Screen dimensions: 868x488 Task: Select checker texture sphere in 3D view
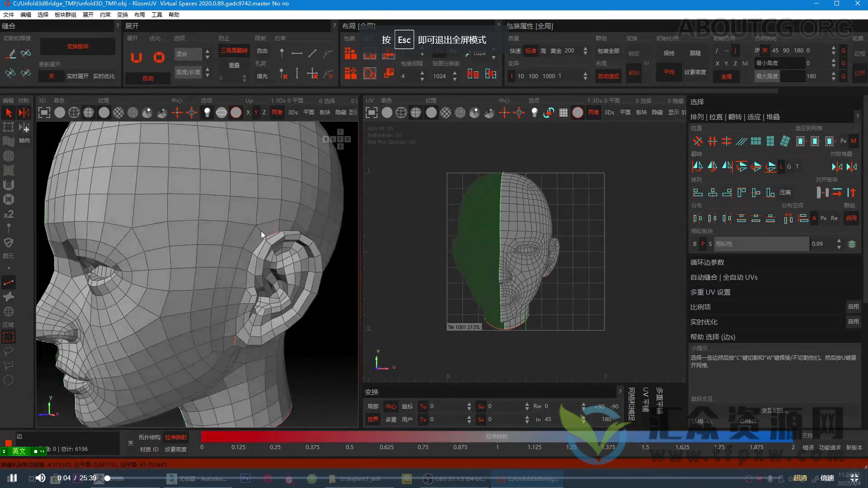(118, 113)
